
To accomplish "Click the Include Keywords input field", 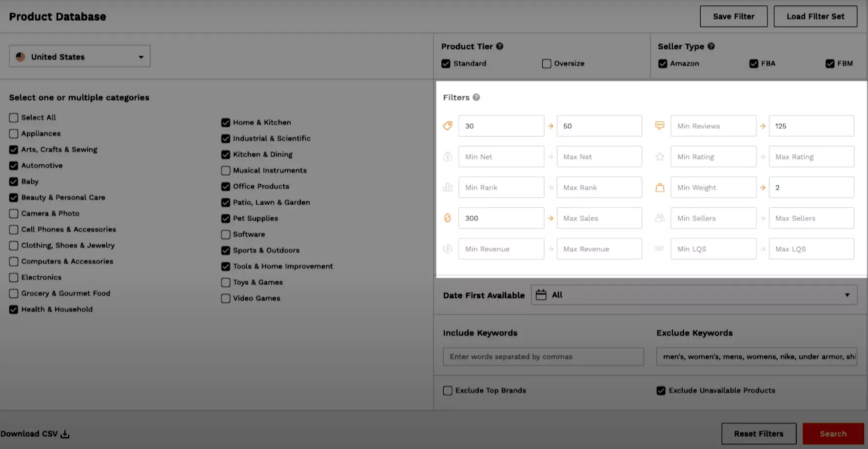I will point(543,356).
